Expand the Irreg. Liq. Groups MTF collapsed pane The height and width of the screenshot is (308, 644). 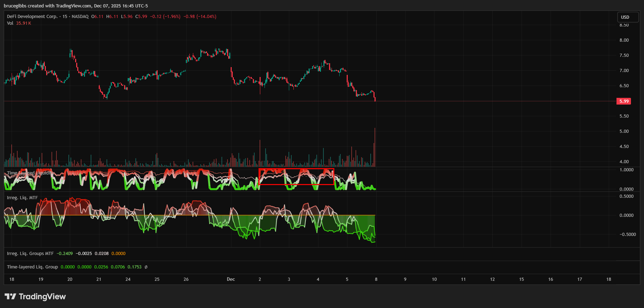30,254
